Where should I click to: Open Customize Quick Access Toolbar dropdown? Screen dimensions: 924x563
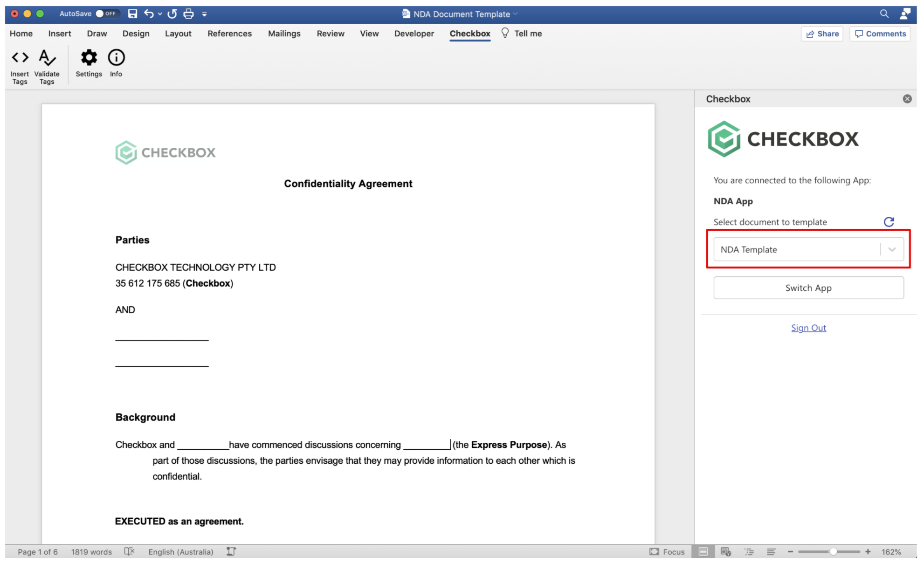pyautogui.click(x=204, y=14)
